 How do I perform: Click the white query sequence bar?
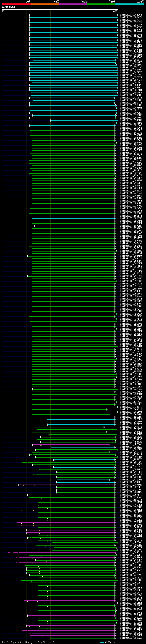point(60,9)
